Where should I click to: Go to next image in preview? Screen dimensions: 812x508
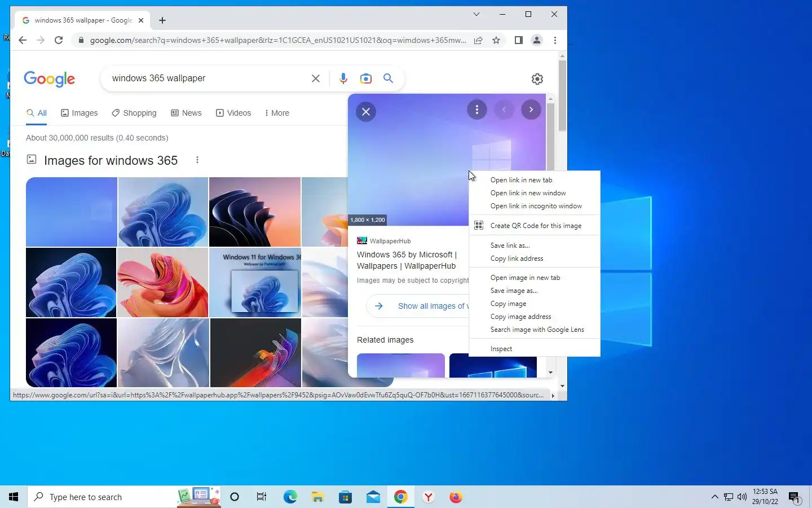tap(531, 110)
